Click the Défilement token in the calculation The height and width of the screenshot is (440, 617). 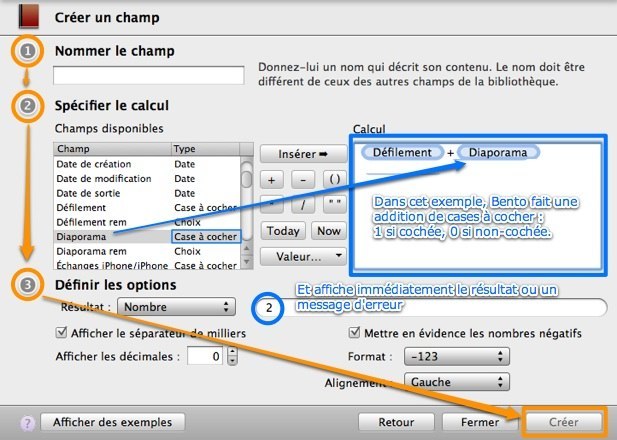pyautogui.click(x=402, y=152)
